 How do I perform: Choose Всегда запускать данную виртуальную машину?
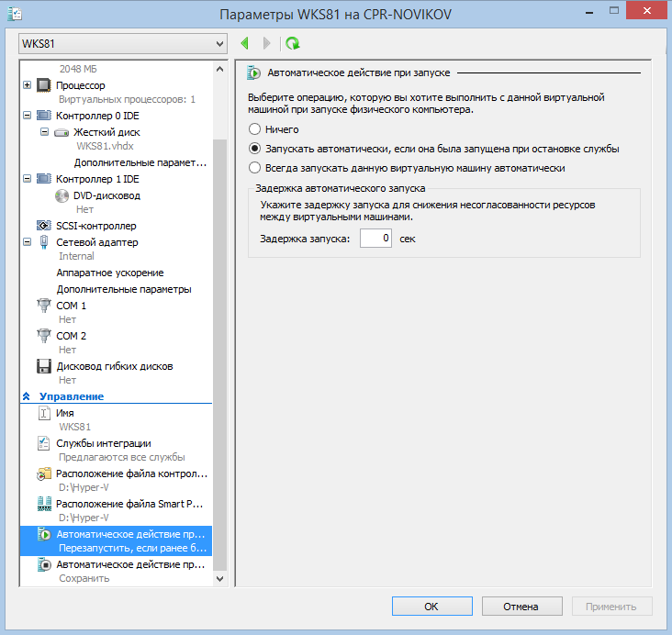[x=255, y=168]
